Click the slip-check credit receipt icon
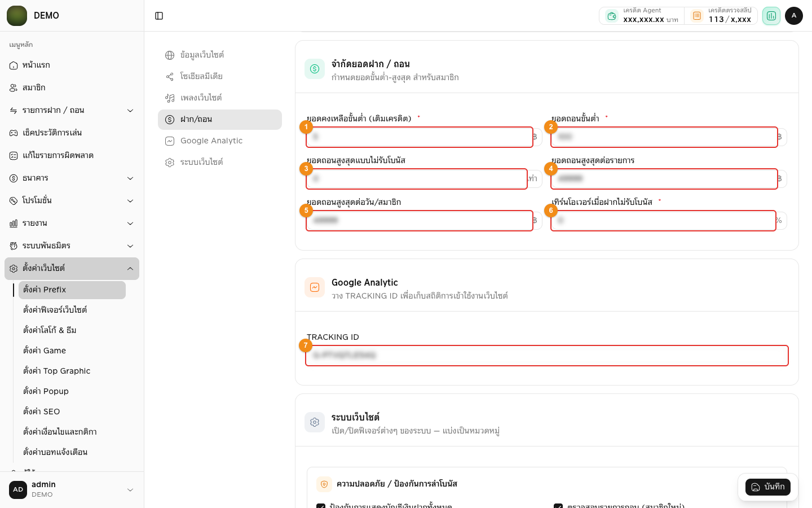 click(x=697, y=16)
